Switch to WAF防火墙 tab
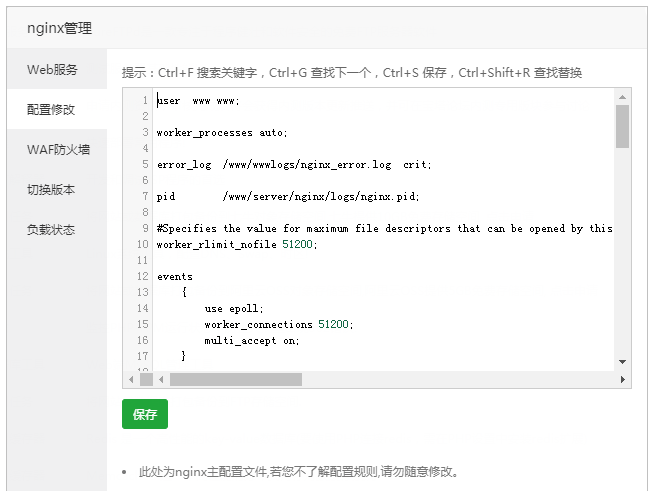The height and width of the screenshot is (491, 654). point(57,149)
